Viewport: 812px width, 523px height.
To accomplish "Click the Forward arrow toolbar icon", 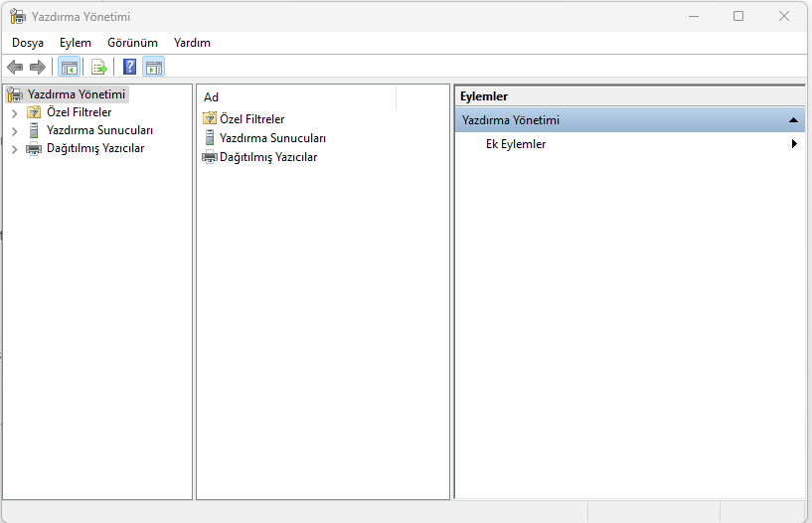I will 38,67.
